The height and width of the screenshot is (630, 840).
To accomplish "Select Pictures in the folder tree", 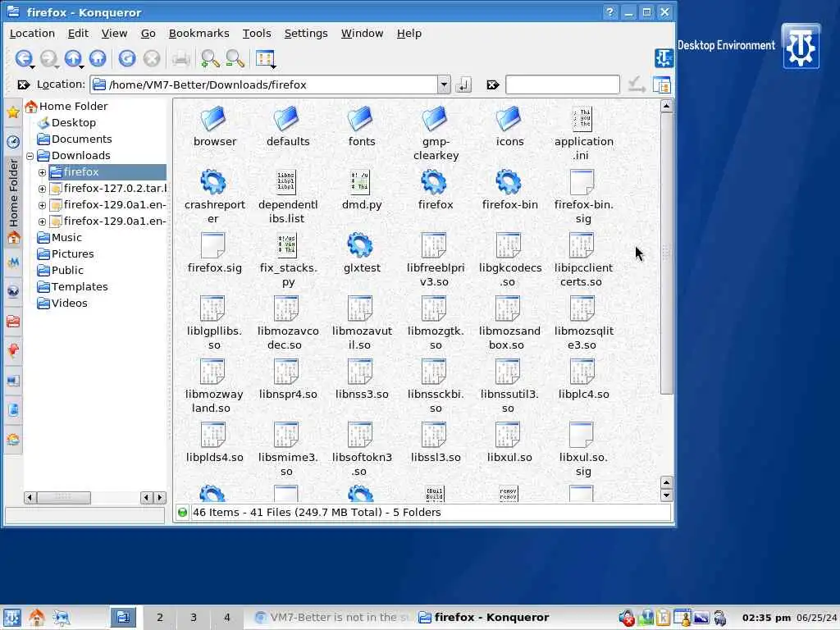I will click(72, 254).
